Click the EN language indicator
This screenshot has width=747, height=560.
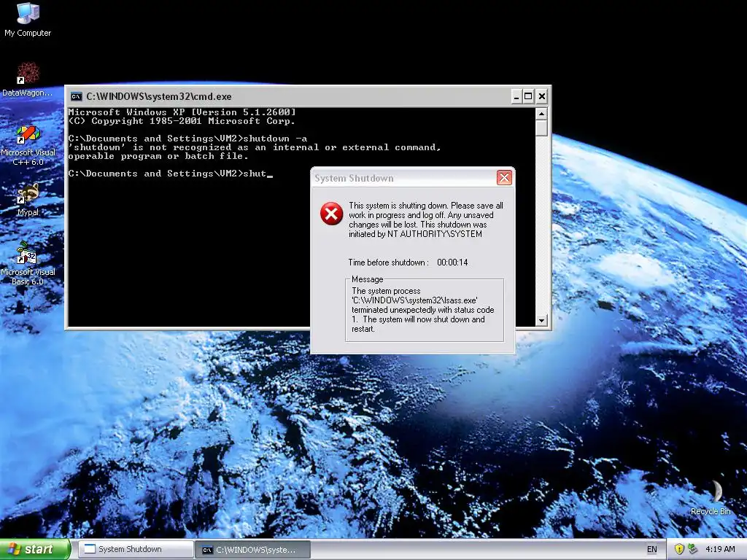pos(651,549)
